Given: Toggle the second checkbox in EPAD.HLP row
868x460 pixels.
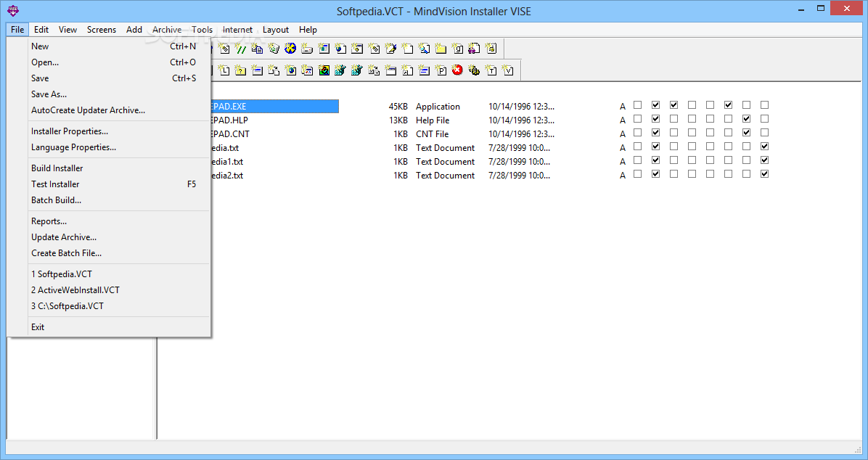Looking at the screenshot, I should [656, 118].
